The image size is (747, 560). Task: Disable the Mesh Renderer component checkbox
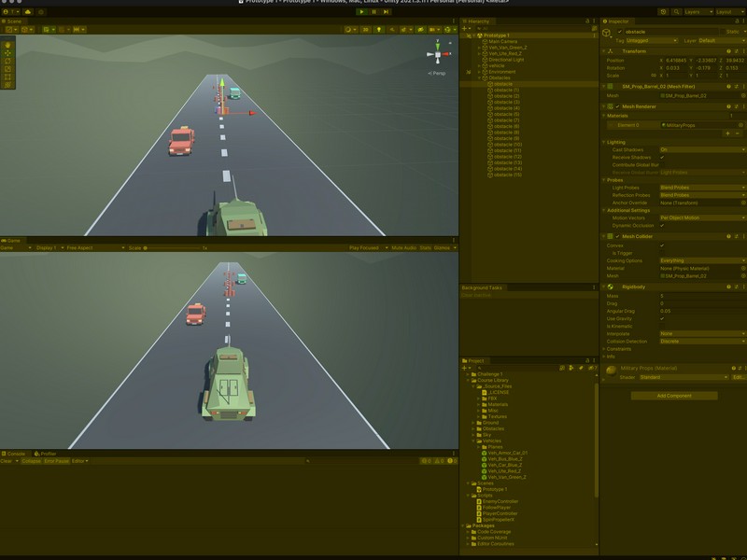coord(617,106)
